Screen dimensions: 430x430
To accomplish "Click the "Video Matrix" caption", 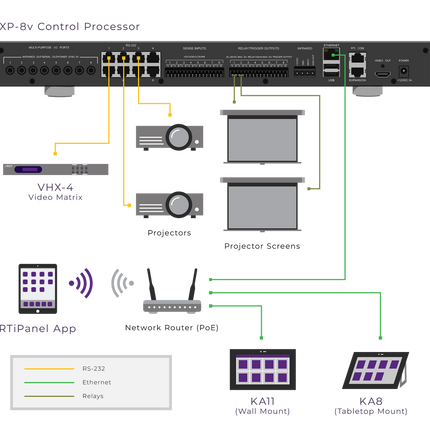I will (55, 197).
